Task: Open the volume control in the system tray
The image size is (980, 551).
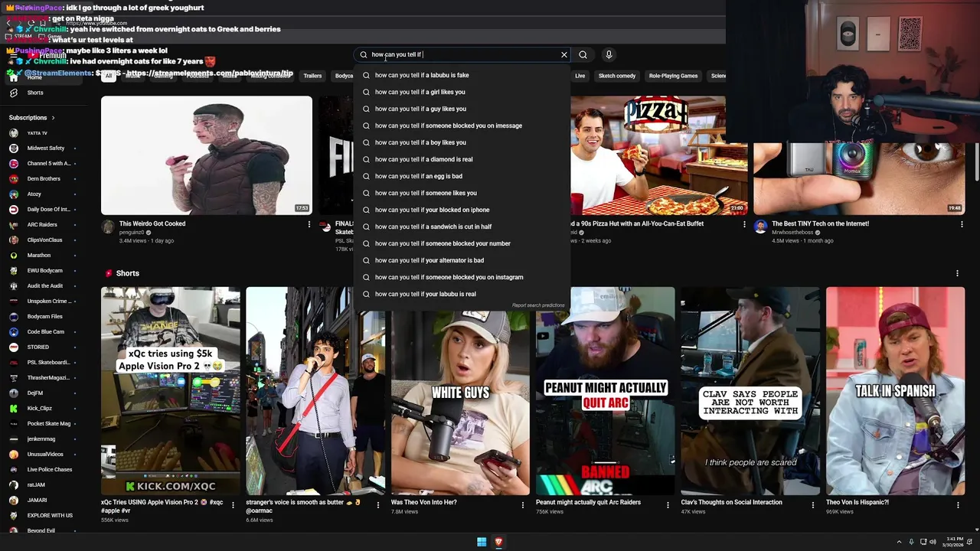Action: [x=933, y=542]
